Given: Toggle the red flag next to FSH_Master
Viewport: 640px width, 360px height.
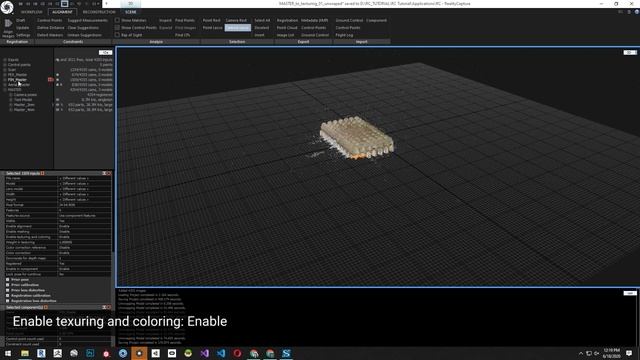Looking at the screenshot, I should pos(51,80).
